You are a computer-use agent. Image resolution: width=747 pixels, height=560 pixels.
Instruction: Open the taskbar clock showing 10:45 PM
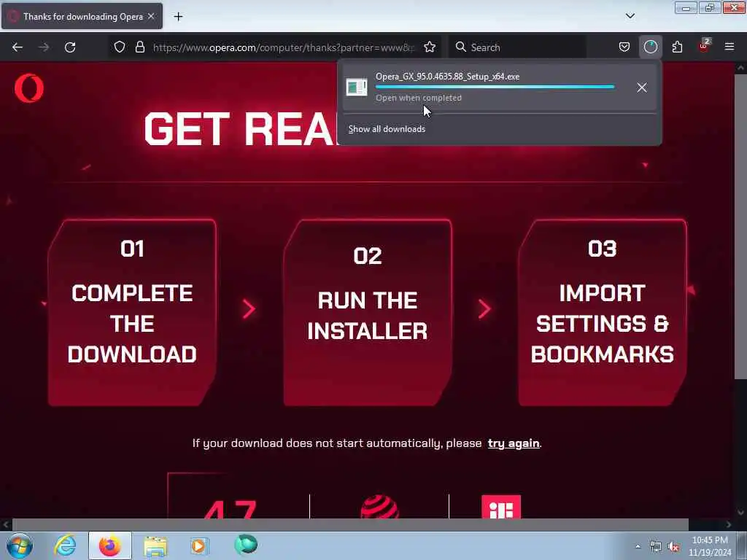click(710, 546)
